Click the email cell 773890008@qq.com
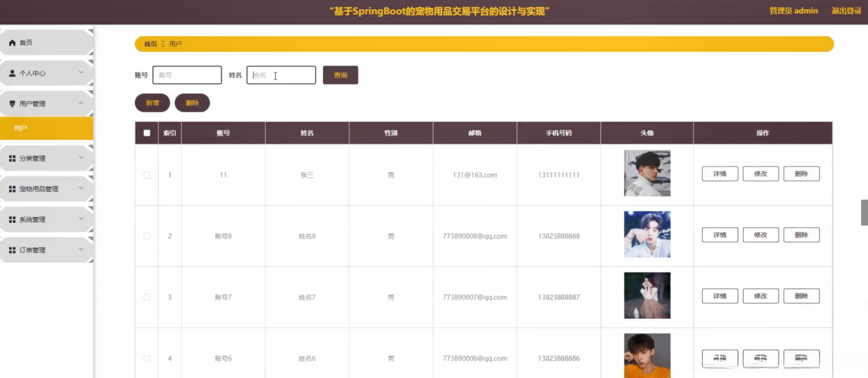 coord(475,236)
